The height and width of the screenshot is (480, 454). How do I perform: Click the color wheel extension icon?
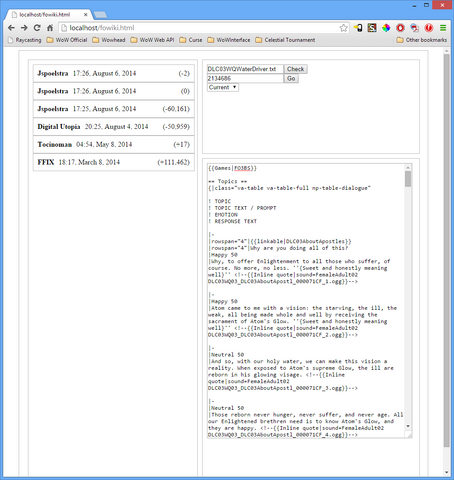(386, 28)
